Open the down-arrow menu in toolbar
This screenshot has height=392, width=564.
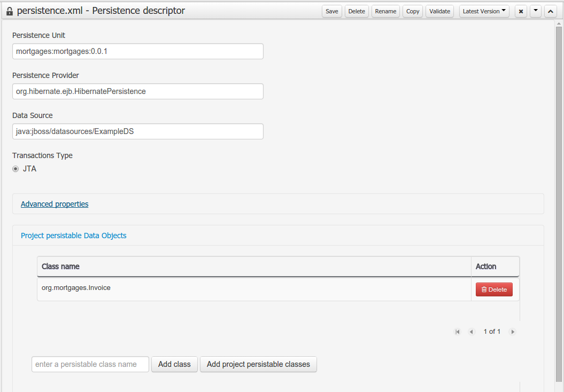point(536,11)
